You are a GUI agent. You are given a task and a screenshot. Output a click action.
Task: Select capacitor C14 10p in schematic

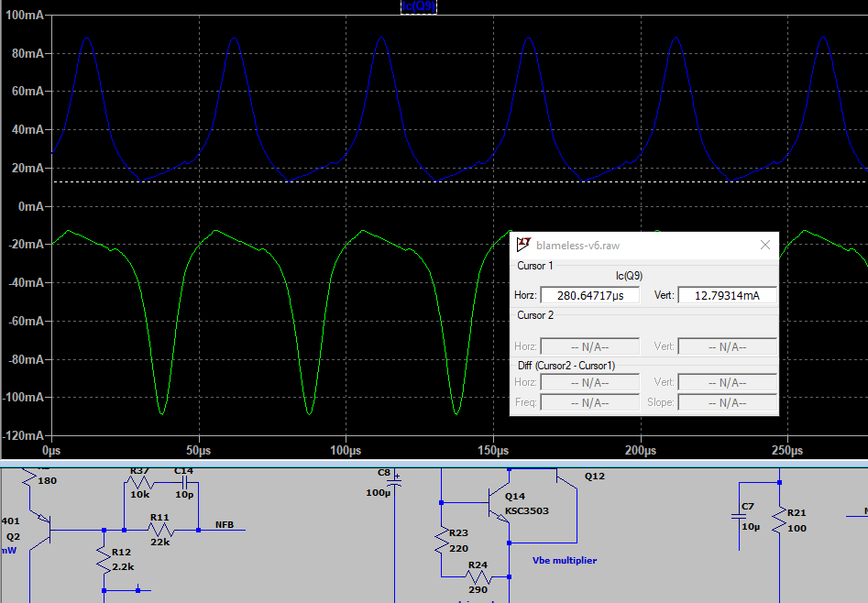[x=185, y=483]
